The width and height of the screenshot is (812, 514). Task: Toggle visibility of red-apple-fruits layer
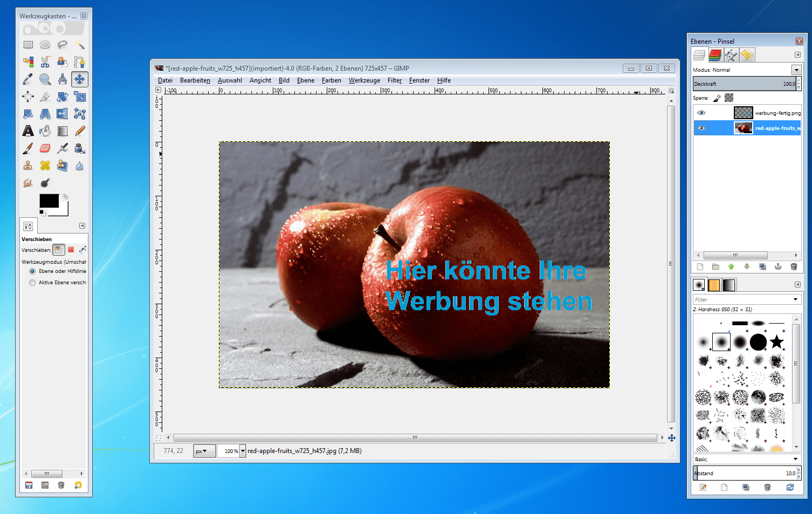tap(701, 128)
